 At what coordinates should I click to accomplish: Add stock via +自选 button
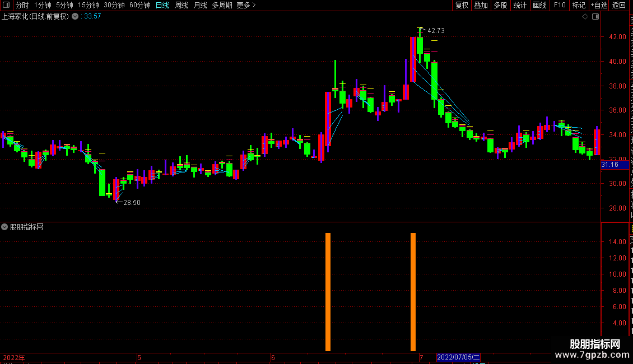point(599,5)
